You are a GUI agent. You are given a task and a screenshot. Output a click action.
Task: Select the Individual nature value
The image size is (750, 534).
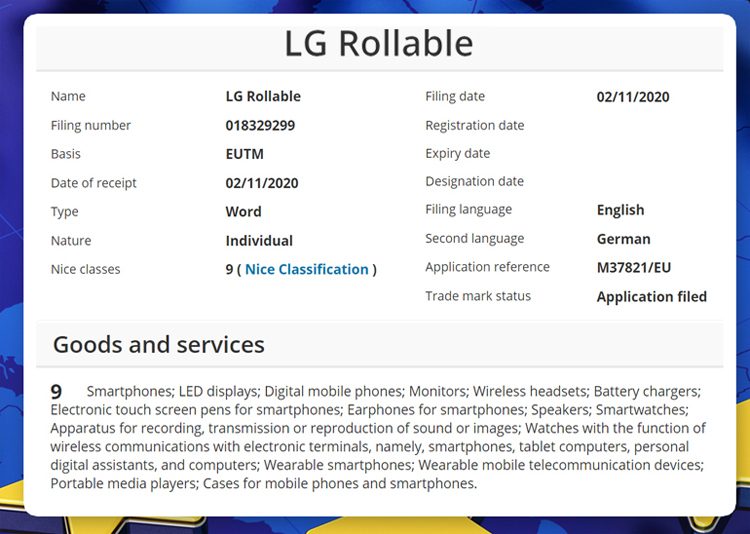[259, 241]
